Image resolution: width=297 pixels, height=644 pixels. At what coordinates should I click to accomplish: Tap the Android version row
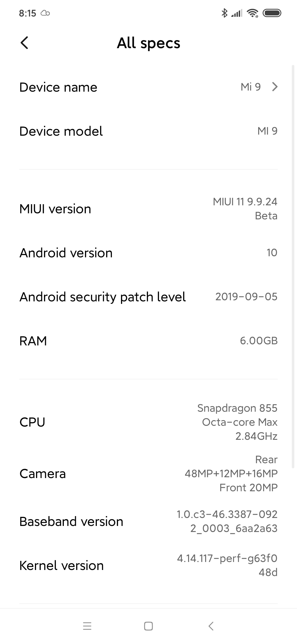click(148, 253)
